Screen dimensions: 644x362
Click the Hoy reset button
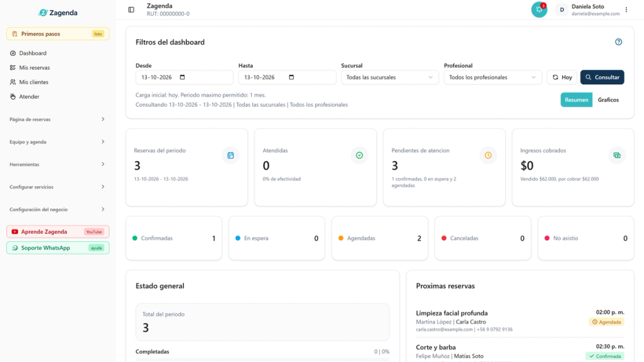562,77
